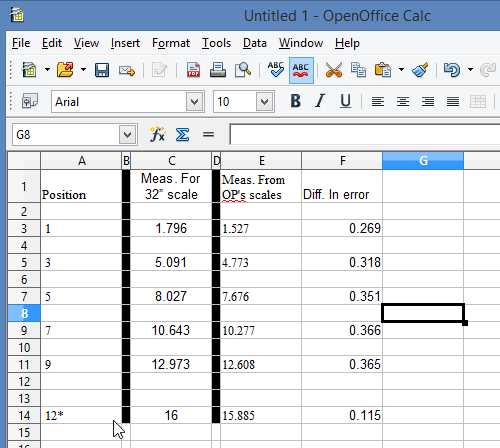
Task: Select the Format Paintbrush icon
Action: point(420,70)
